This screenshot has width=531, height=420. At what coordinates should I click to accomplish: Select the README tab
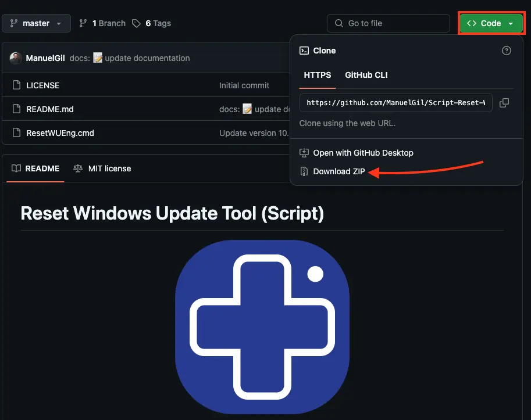[x=35, y=168]
